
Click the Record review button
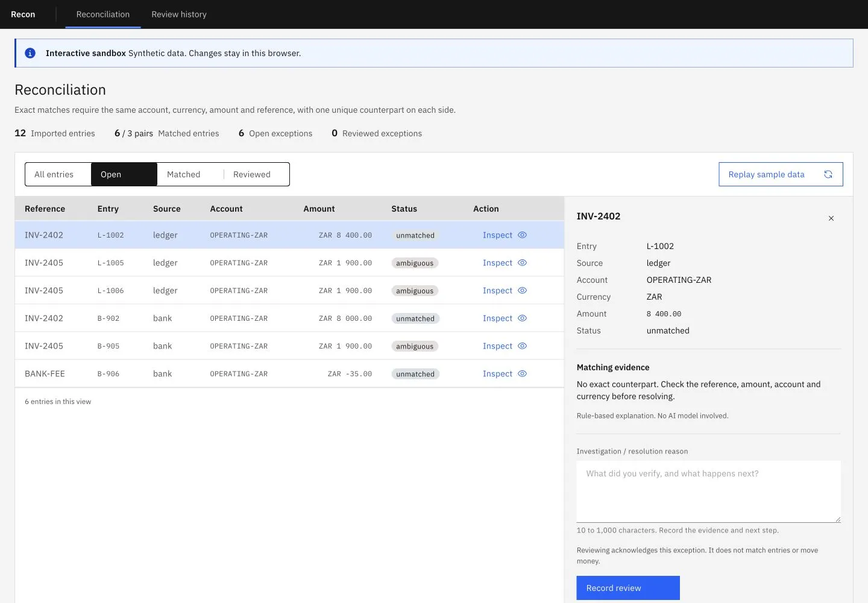click(x=628, y=588)
